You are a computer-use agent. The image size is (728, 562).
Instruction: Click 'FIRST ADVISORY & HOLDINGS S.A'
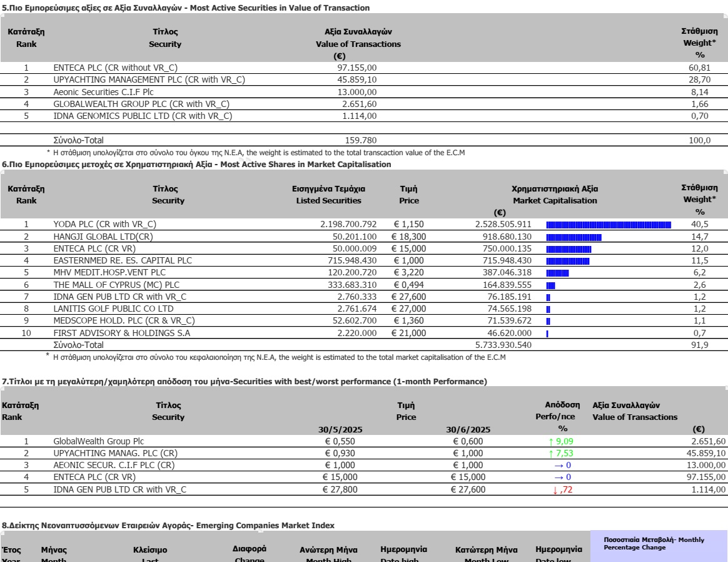coord(121,334)
